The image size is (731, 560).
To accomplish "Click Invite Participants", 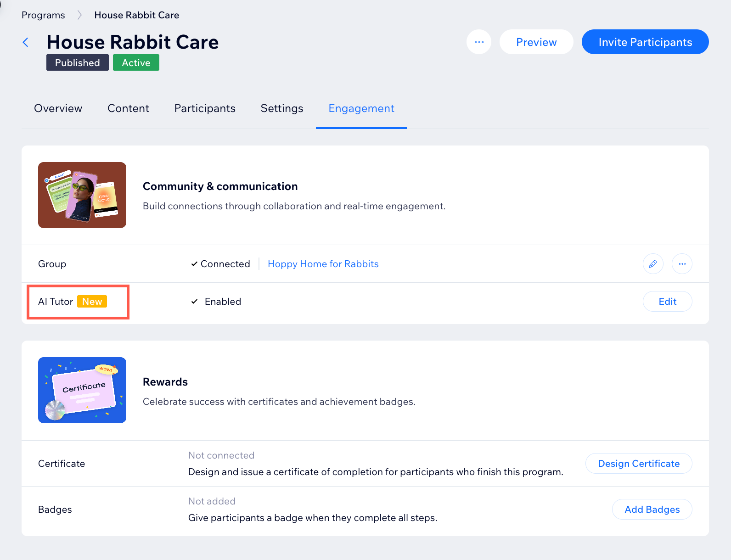I will pos(645,42).
